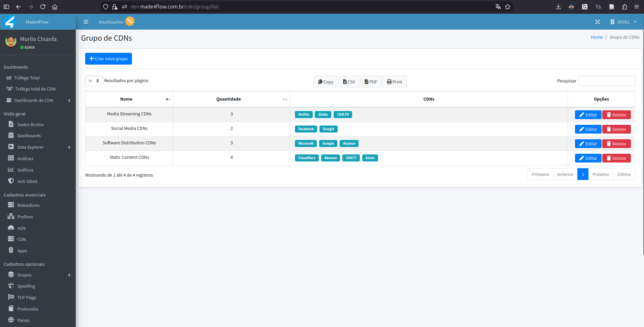Select the Roteadores sidebar item
The image size is (644, 327).
click(x=28, y=205)
